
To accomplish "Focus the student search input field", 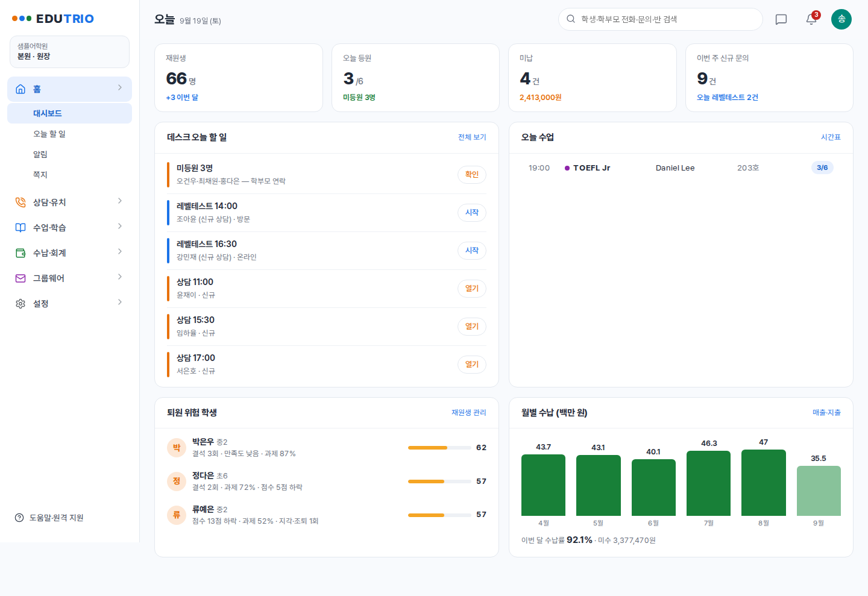I will point(661,19).
